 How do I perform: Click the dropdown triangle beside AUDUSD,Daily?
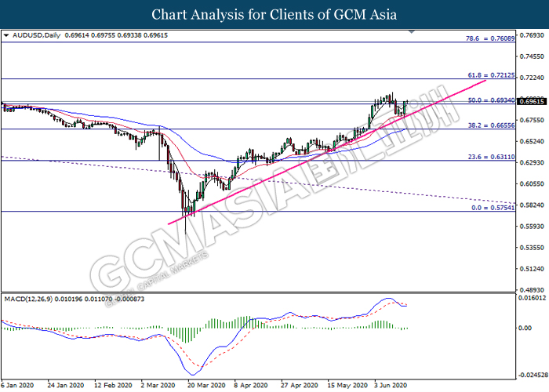click(6, 35)
